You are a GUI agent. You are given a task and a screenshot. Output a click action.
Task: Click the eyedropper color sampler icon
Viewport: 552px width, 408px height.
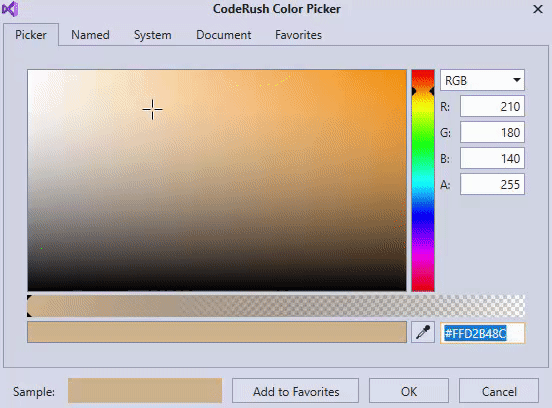[x=423, y=332]
